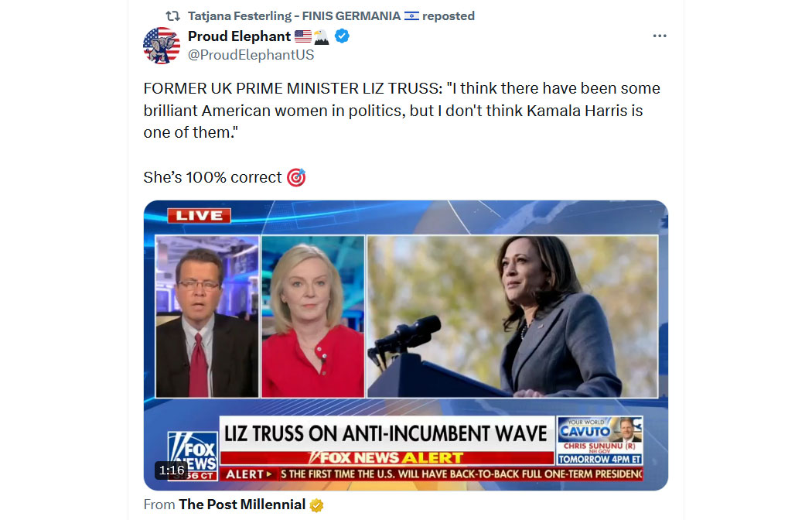Open Proud Elephant's profile avatar
This screenshot has height=520, width=812.
pyautogui.click(x=162, y=45)
